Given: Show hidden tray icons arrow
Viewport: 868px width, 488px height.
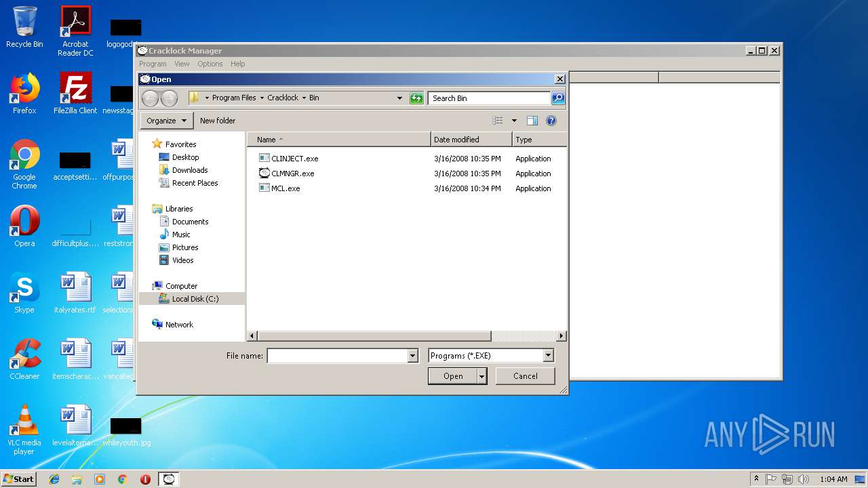Looking at the screenshot, I should point(757,479).
